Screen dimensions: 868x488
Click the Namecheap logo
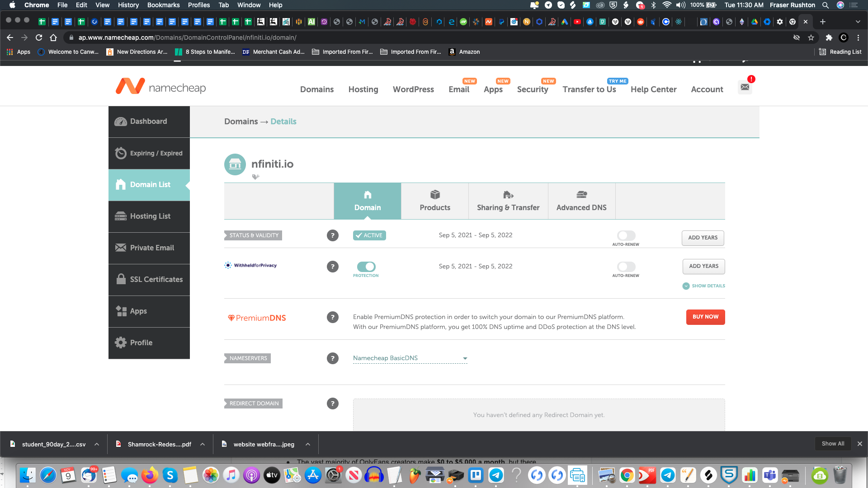click(x=160, y=86)
